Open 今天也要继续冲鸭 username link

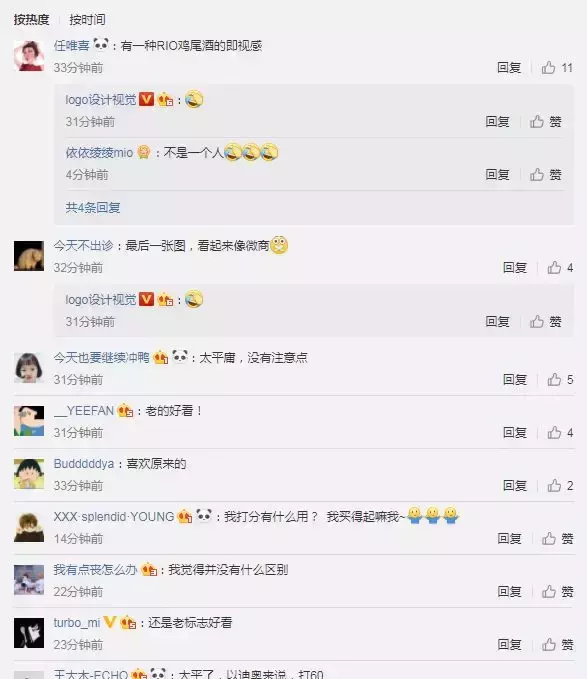click(x=101, y=358)
